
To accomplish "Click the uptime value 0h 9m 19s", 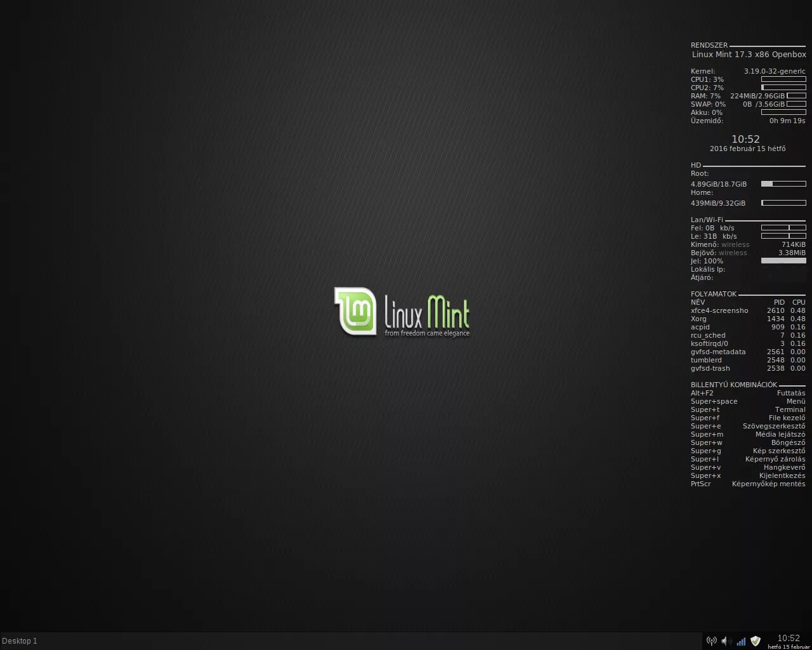I will pyautogui.click(x=787, y=121).
